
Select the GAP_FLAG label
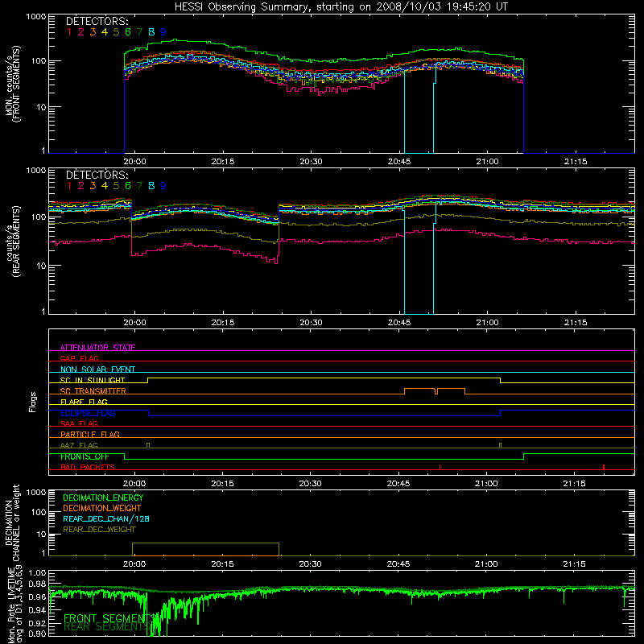click(x=79, y=358)
